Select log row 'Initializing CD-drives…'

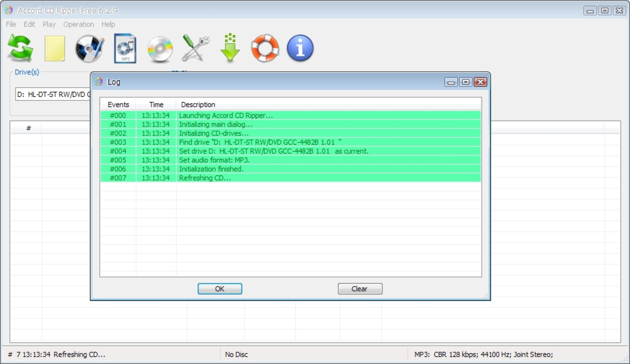pos(291,133)
